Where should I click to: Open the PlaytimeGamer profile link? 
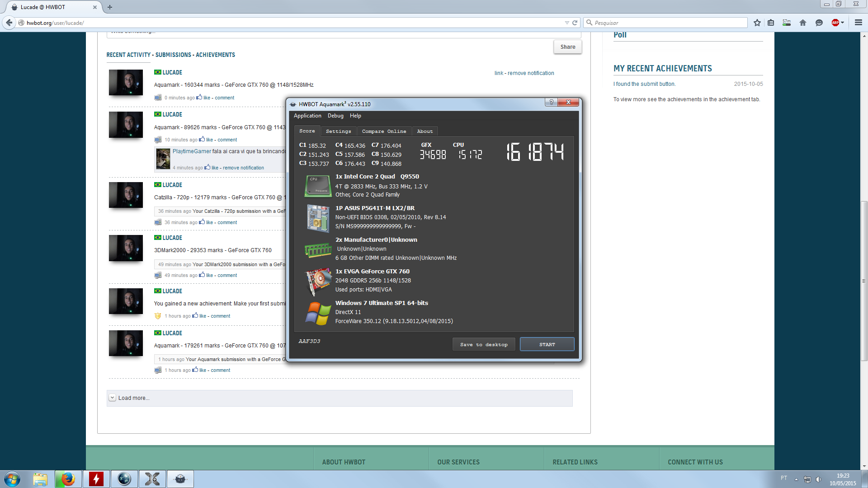click(x=192, y=151)
